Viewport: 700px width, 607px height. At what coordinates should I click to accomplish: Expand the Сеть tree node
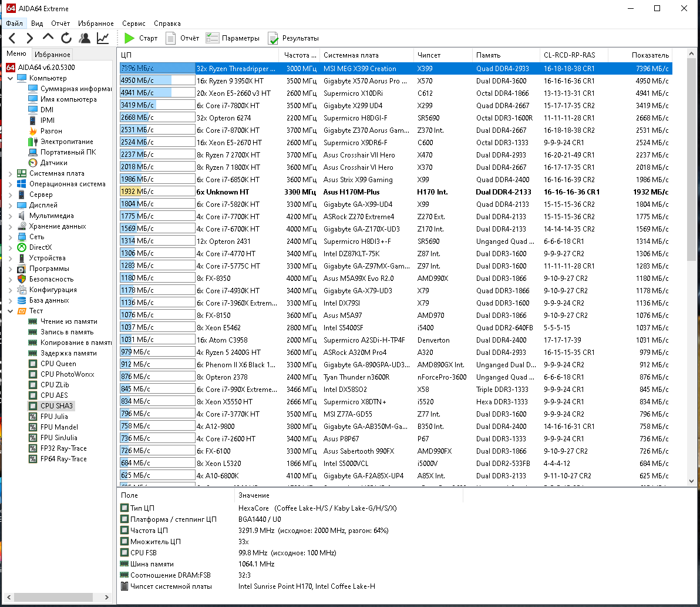10,237
